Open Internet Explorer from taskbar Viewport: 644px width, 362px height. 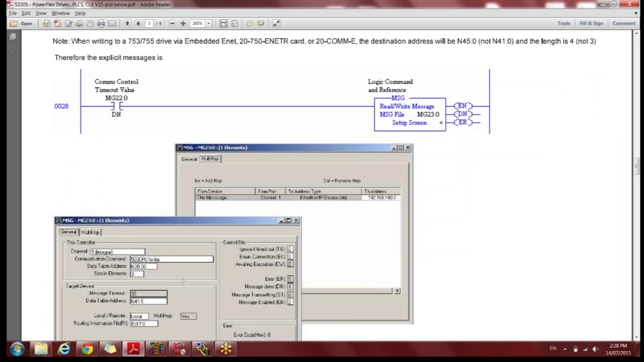[64, 349]
